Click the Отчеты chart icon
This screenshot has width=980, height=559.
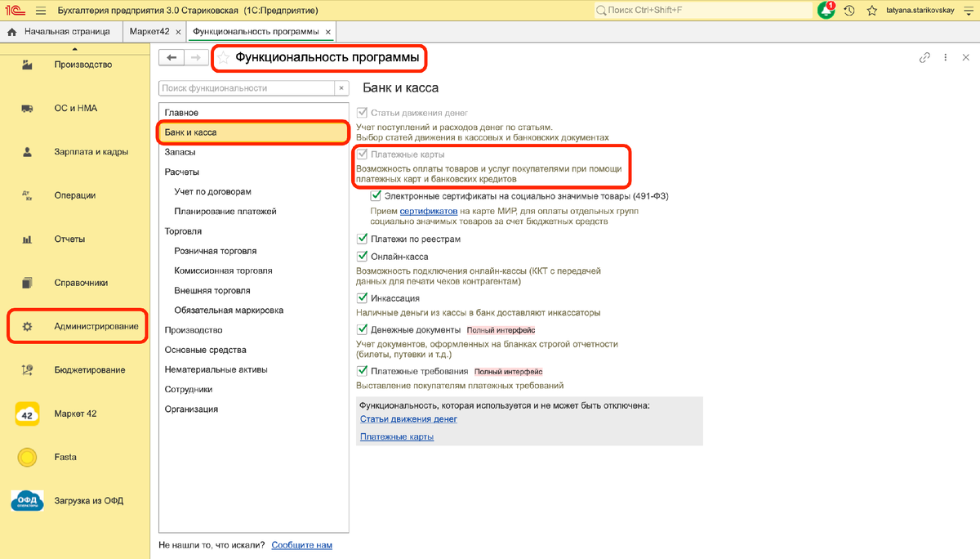coord(27,239)
